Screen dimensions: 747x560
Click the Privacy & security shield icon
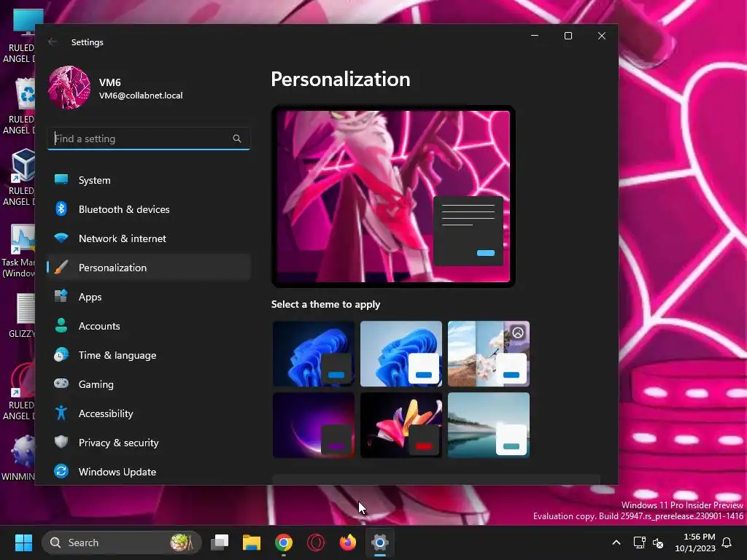point(61,442)
